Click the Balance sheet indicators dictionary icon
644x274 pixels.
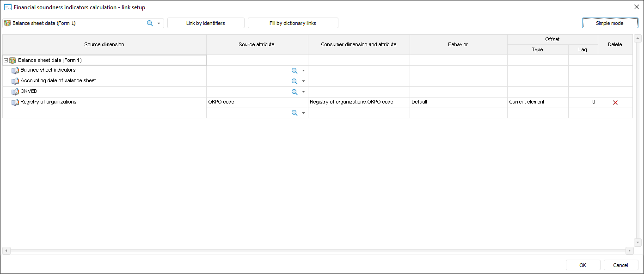click(x=15, y=71)
